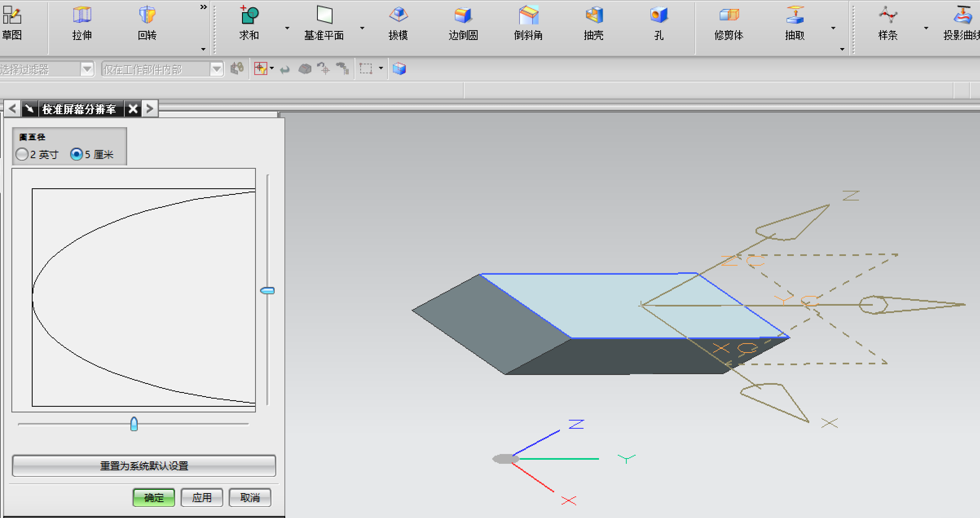Select the 5 厘米 radio option
The image size is (980, 518).
(76, 154)
